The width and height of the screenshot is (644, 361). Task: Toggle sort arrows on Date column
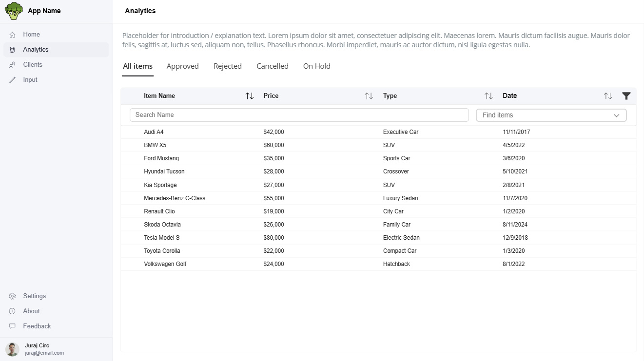click(608, 96)
